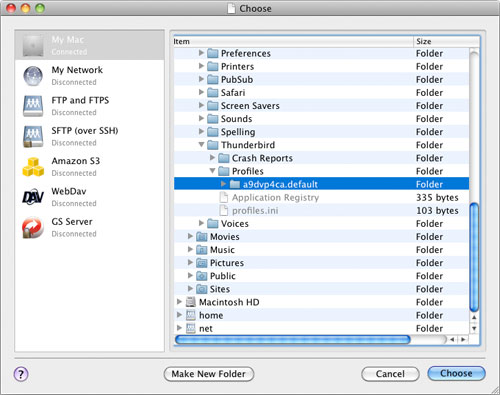Click the Preferences folder icon
Screen dimensions: 500x395
(x=212, y=53)
